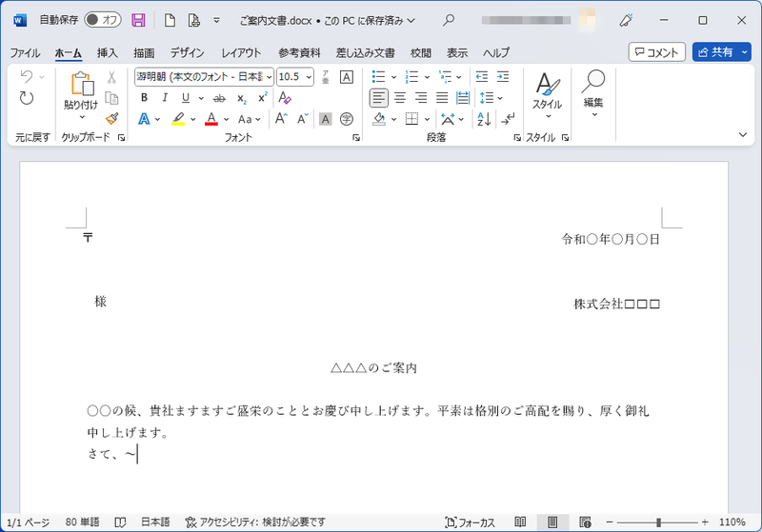Apply superscript formatting
This screenshot has width=762, height=532.
(x=263, y=98)
